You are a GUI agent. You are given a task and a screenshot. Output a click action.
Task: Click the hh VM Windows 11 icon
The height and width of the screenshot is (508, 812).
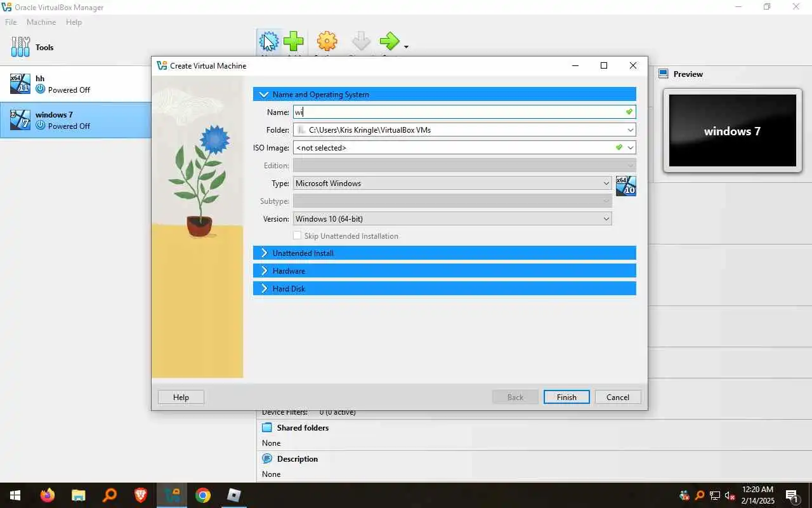pos(20,84)
